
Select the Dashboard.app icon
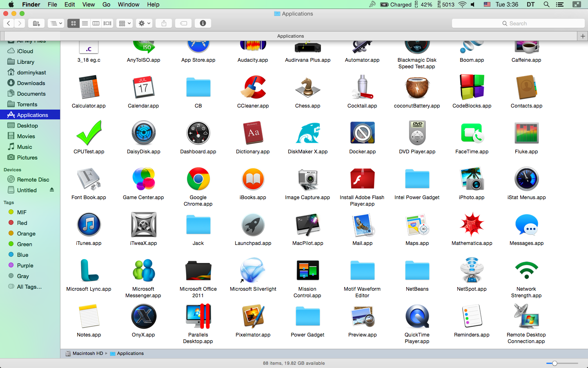pyautogui.click(x=198, y=133)
